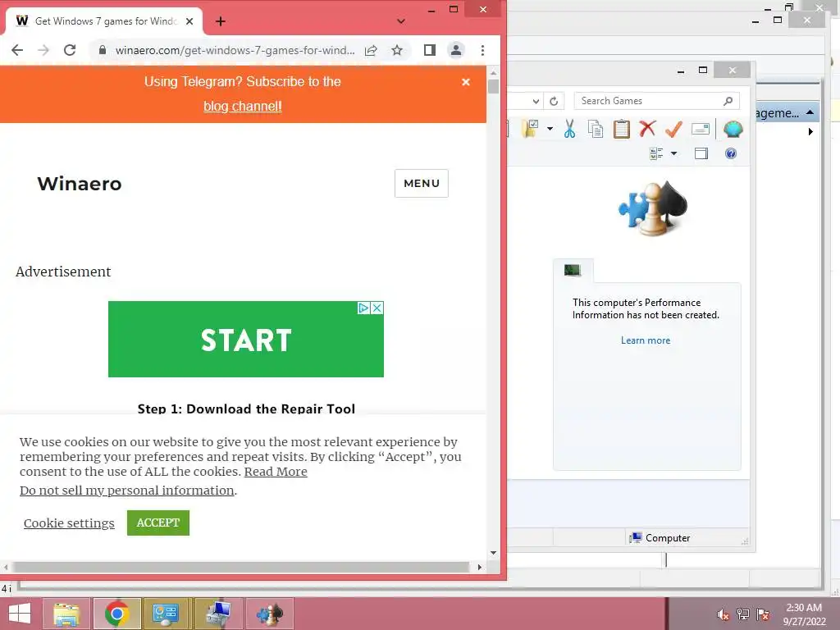Screen dimensions: 840x630
Task: Open Chrome three-dot menu
Action: point(482,50)
